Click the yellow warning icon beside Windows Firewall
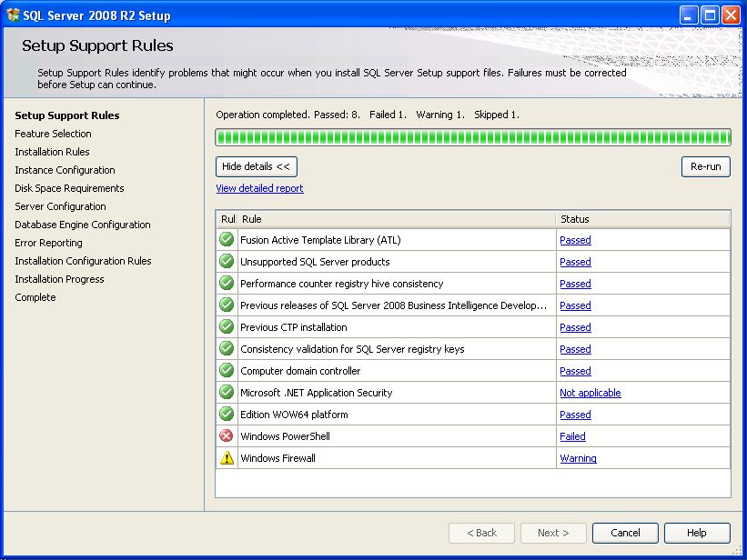This screenshot has width=747, height=560. point(227,458)
